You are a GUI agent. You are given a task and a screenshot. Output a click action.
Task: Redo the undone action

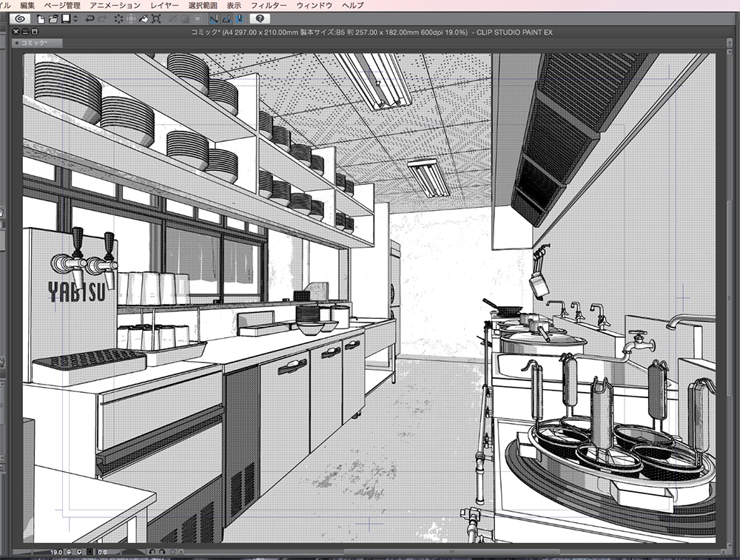click(102, 19)
